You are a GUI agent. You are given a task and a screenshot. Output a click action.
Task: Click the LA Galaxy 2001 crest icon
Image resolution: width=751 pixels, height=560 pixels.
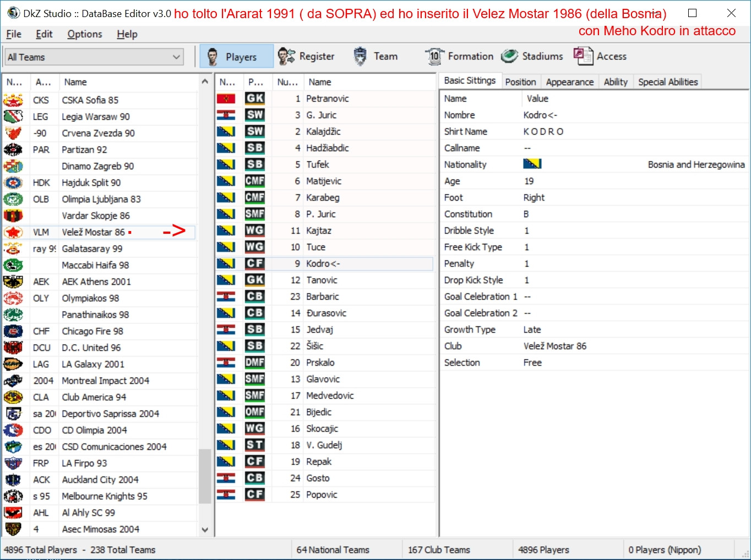tap(13, 364)
